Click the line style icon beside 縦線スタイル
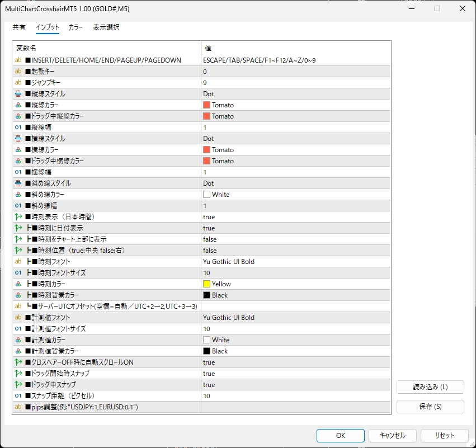Screen dimensions: 476x448 tap(18, 94)
